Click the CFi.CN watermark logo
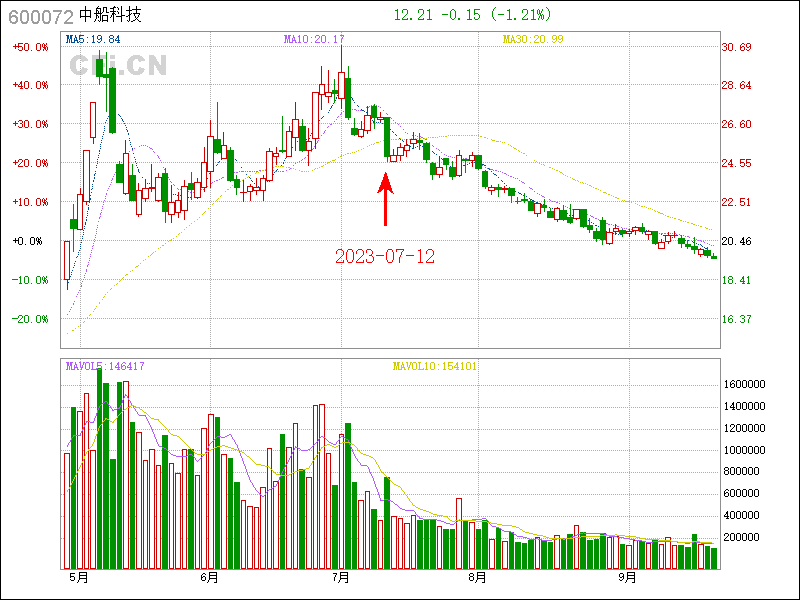This screenshot has width=800, height=600. point(118,66)
